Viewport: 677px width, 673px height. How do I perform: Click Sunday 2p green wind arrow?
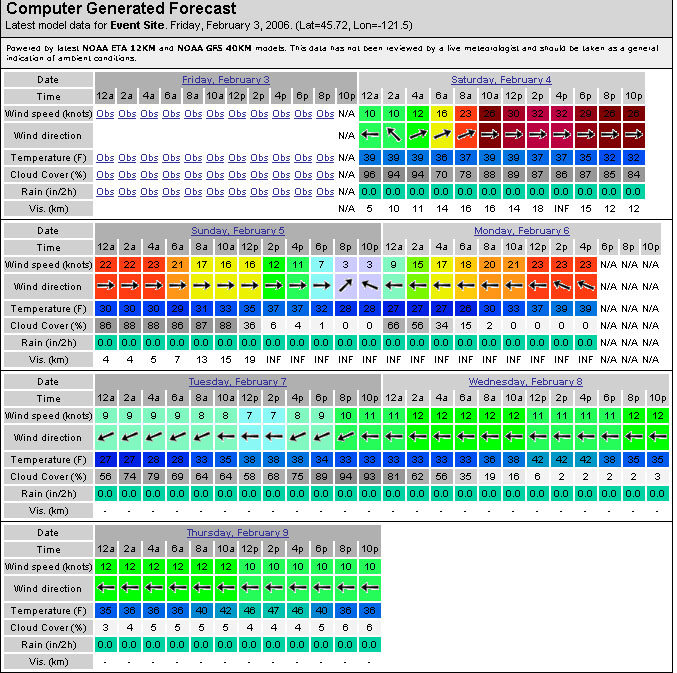point(274,286)
